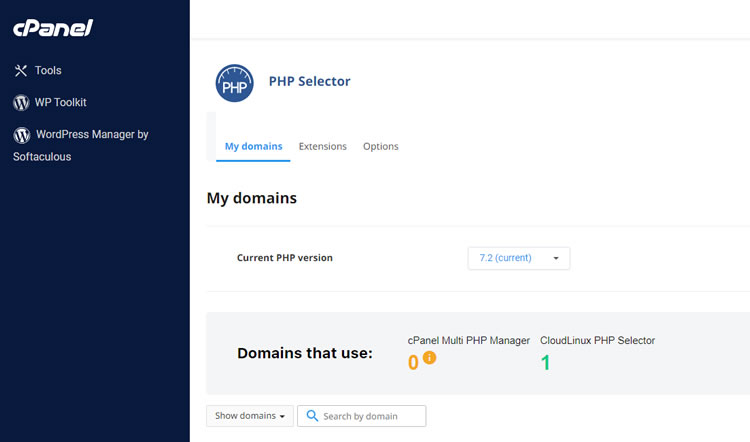Open the 7.2 (current) PHP version dropdown
Image resolution: width=750 pixels, height=442 pixels.
point(519,258)
